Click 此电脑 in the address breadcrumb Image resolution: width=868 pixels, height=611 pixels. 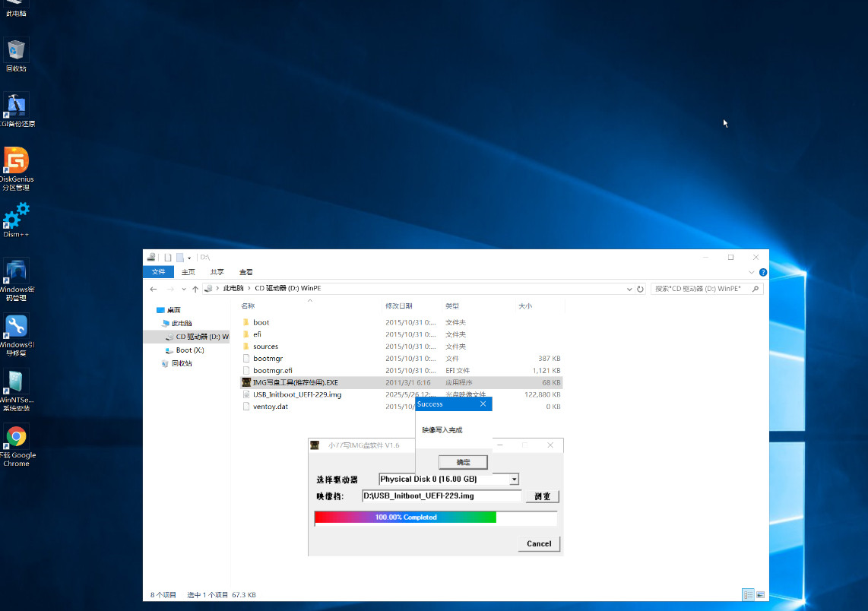click(x=233, y=288)
